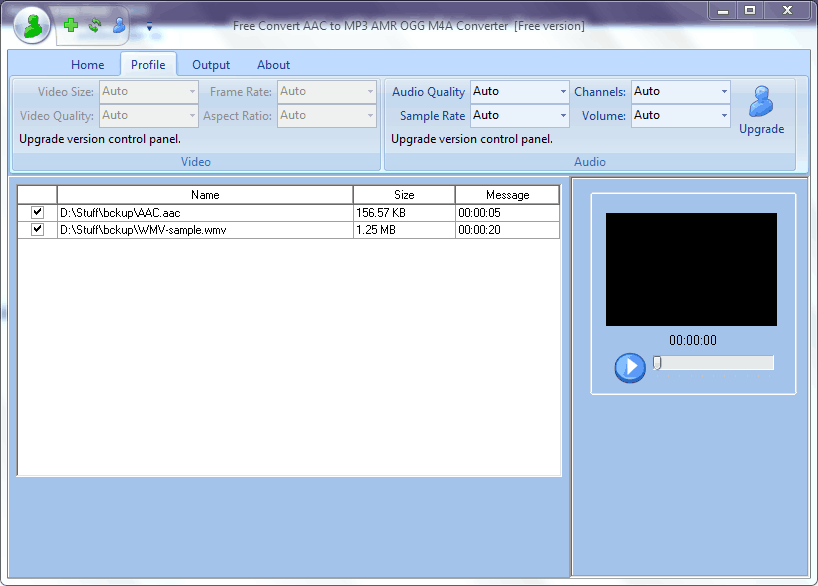Screen dimensions: 818x586
Task: Open the About tab
Action: tap(273, 65)
